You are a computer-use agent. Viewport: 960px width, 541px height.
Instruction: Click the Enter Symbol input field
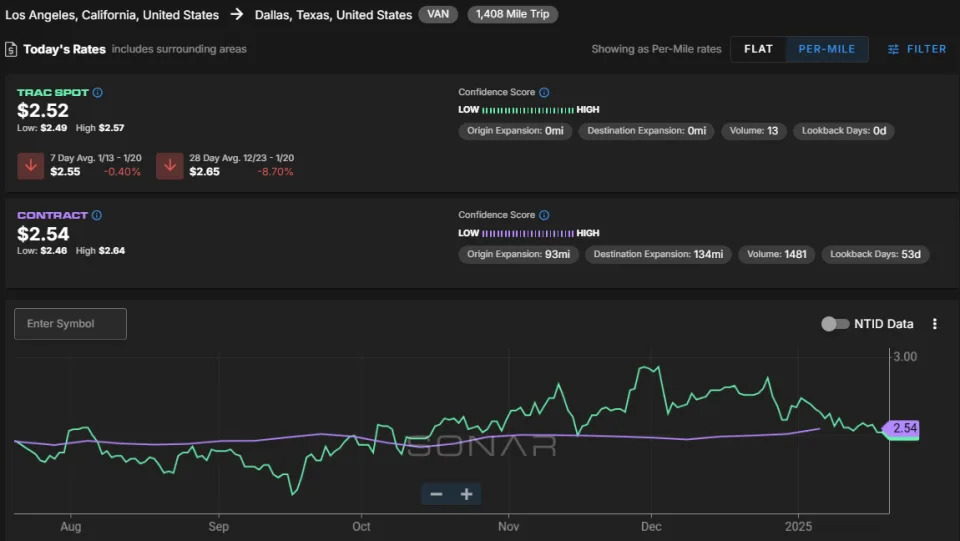[70, 324]
